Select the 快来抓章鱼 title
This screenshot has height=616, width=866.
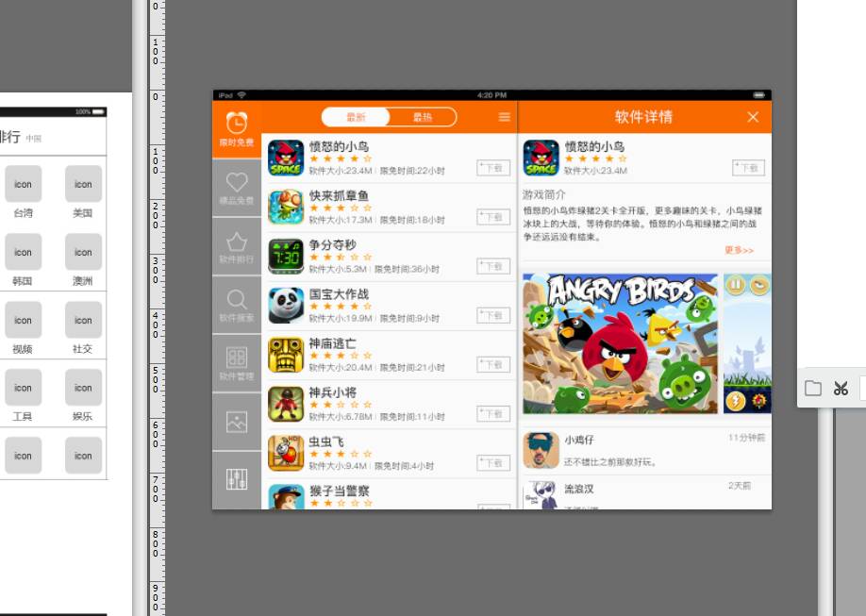(339, 195)
